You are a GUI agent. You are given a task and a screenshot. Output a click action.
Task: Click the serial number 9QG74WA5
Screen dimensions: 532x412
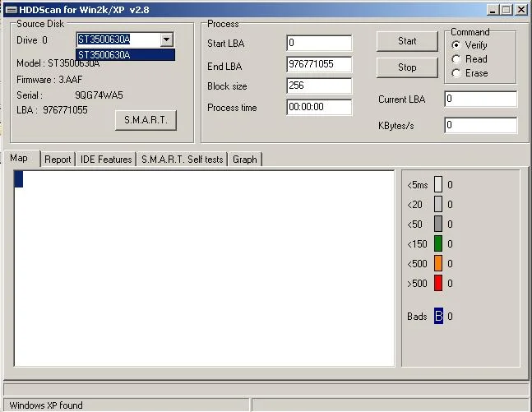pos(99,95)
